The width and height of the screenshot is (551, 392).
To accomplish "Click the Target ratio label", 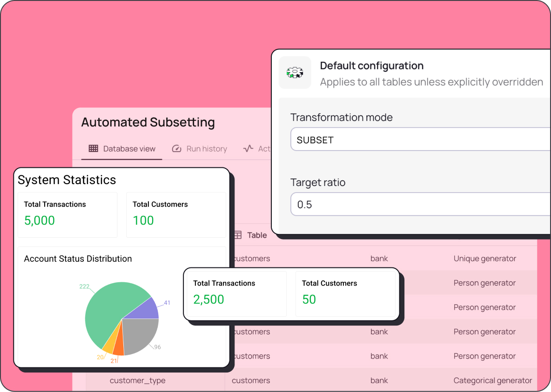I will tap(318, 183).
